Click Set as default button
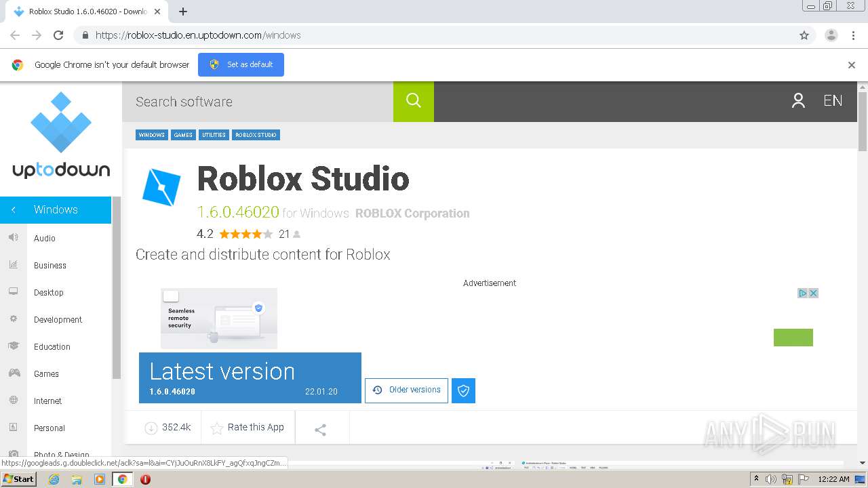 241,64
